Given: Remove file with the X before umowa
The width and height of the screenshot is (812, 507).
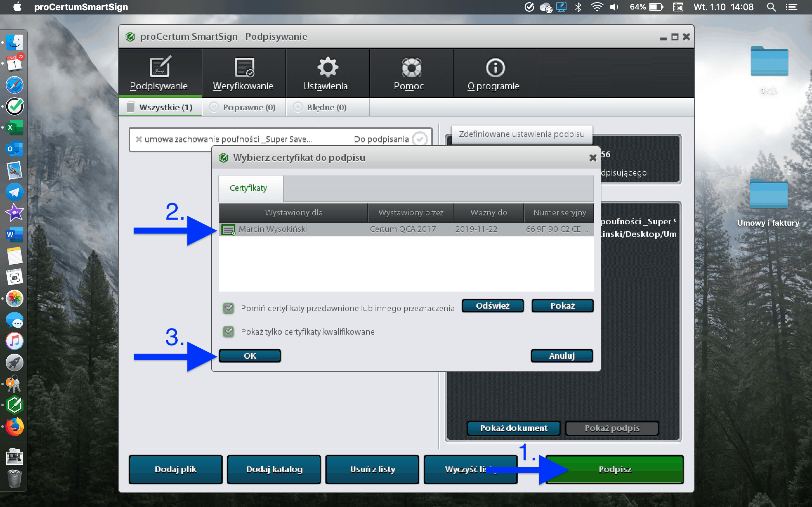Looking at the screenshot, I should (139, 139).
